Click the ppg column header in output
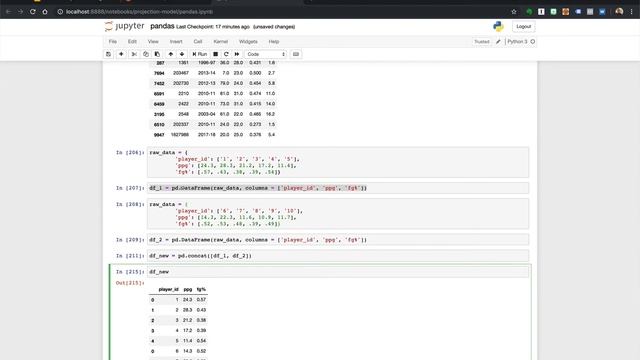Viewport: 640px width, 360px height. (188, 289)
